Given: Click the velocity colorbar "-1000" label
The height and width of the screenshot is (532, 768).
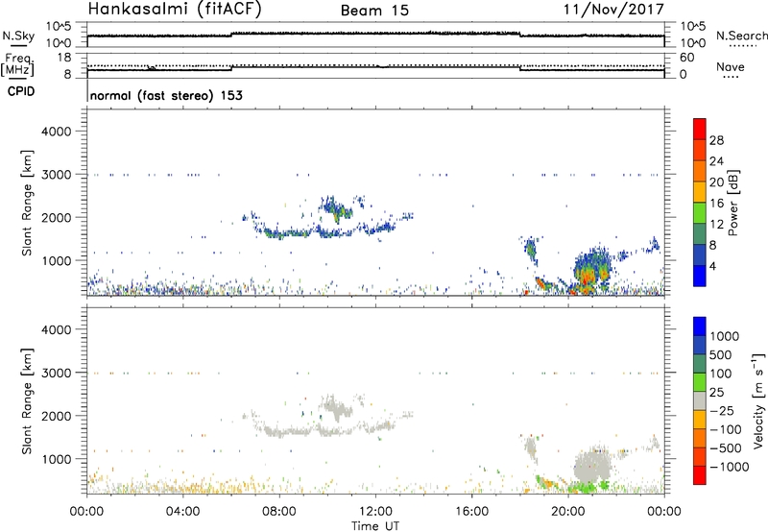Looking at the screenshot, I should 729,467.
